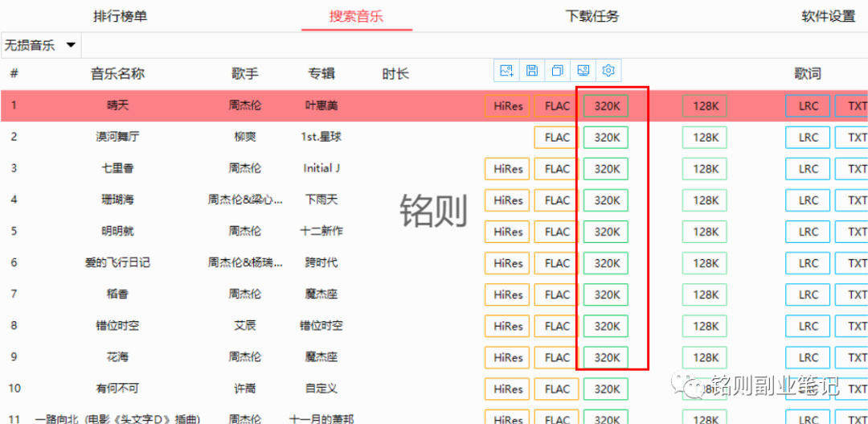The height and width of the screenshot is (424, 868).
Task: Click 320K for 稻香
Action: coord(606,294)
